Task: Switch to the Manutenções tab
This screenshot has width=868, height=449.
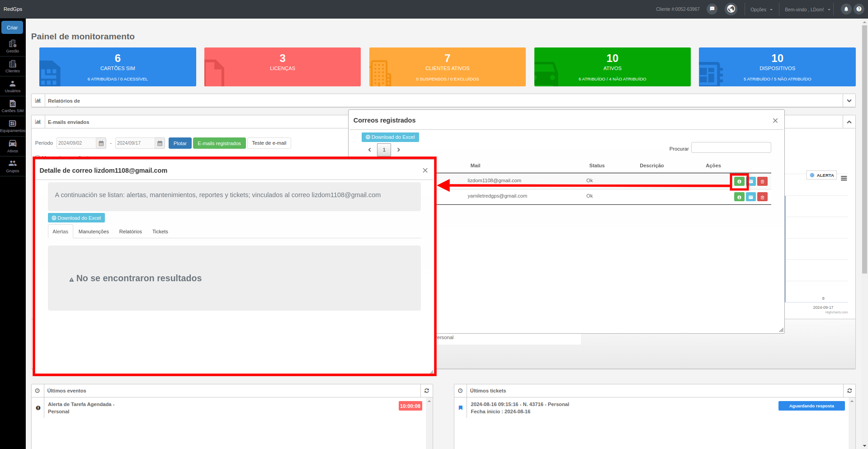Action: coord(94,232)
